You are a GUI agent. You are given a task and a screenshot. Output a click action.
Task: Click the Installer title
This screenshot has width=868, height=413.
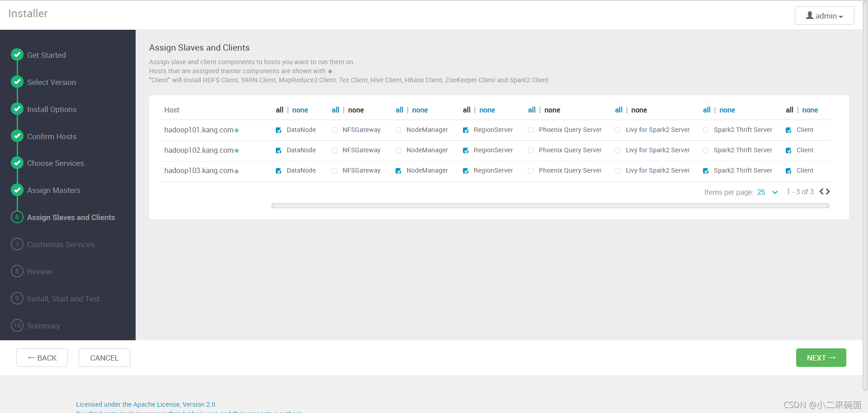tap(28, 14)
